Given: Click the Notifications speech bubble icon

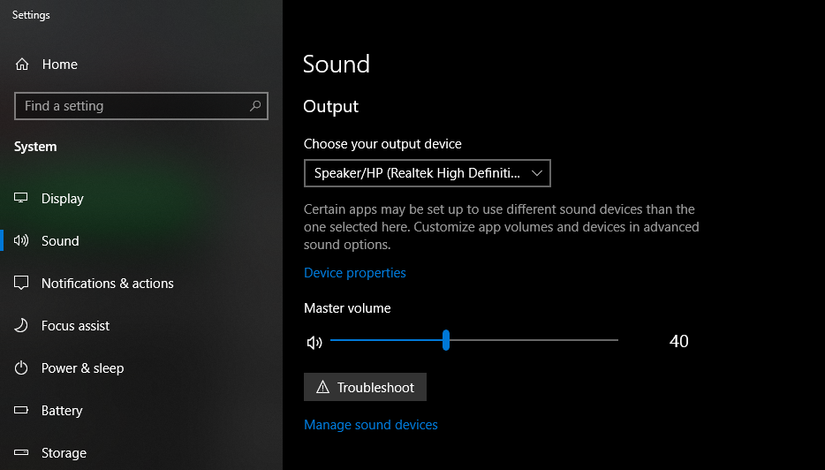Looking at the screenshot, I should (x=21, y=283).
